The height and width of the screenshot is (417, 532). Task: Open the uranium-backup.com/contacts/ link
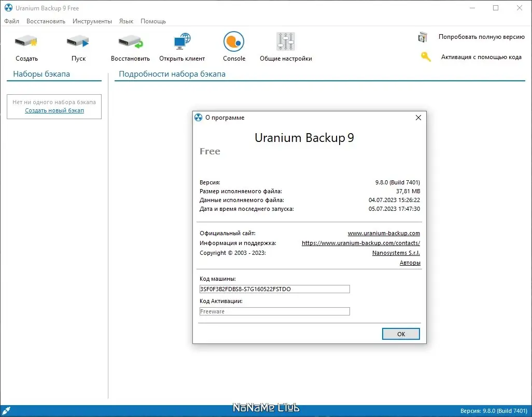pos(361,243)
